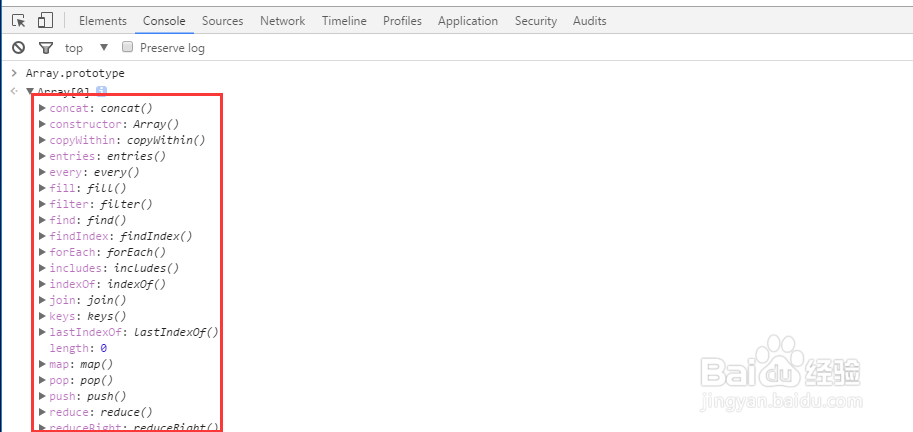Viewport: 913px width, 432px height.
Task: Expand the keys property
Action: pyautogui.click(x=42, y=316)
